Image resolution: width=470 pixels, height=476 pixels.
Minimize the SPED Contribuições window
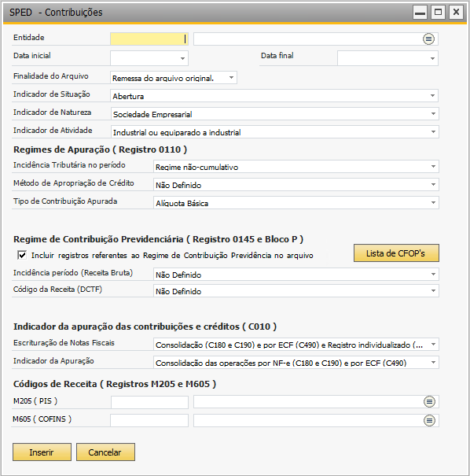pos(420,13)
